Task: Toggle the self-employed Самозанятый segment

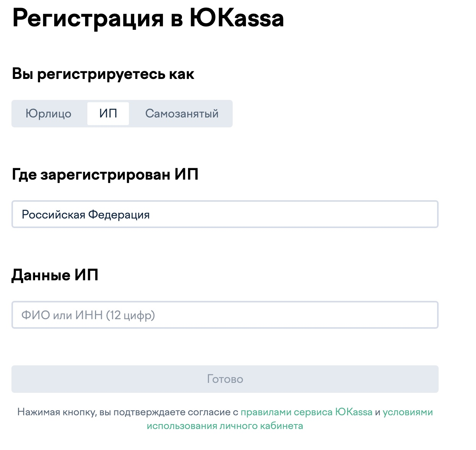Action: (x=182, y=114)
